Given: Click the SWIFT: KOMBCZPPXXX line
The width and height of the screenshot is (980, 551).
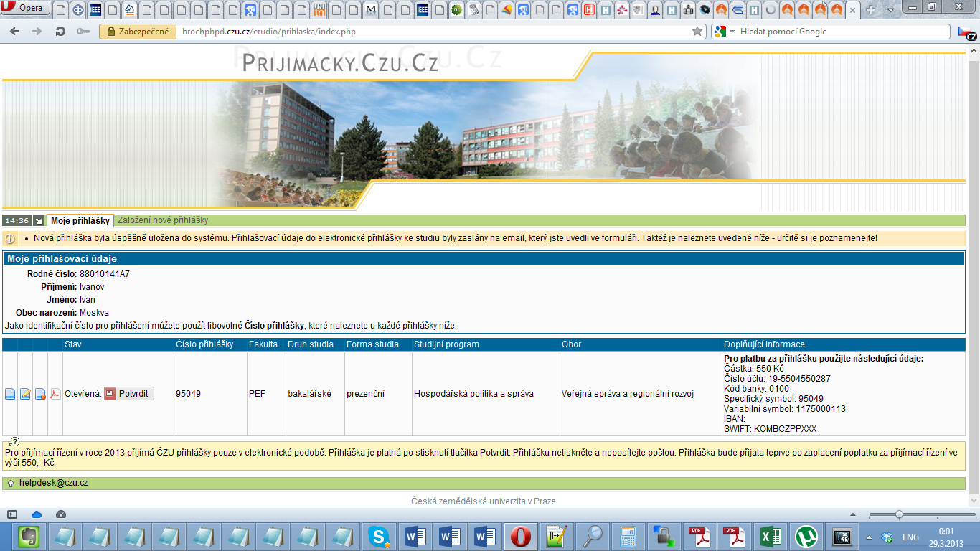Looking at the screenshot, I should click(770, 429).
